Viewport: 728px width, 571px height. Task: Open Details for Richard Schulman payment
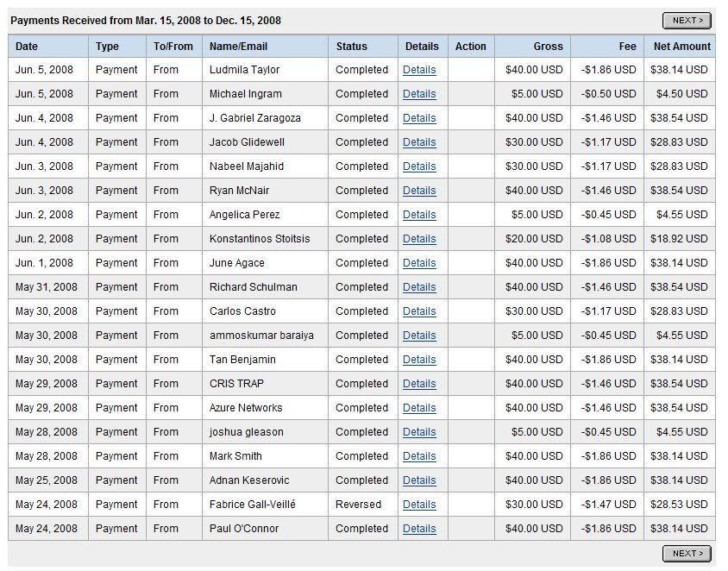pos(419,287)
